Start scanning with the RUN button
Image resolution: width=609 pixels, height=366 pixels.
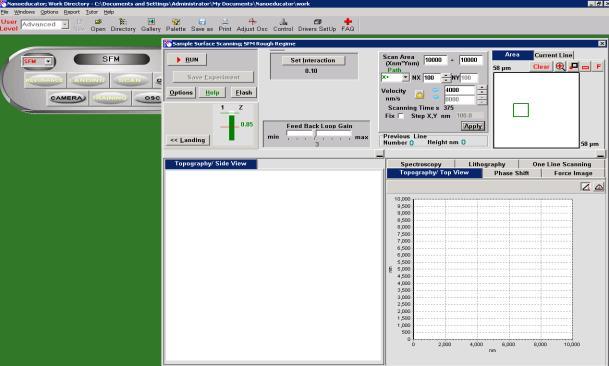[x=187, y=60]
